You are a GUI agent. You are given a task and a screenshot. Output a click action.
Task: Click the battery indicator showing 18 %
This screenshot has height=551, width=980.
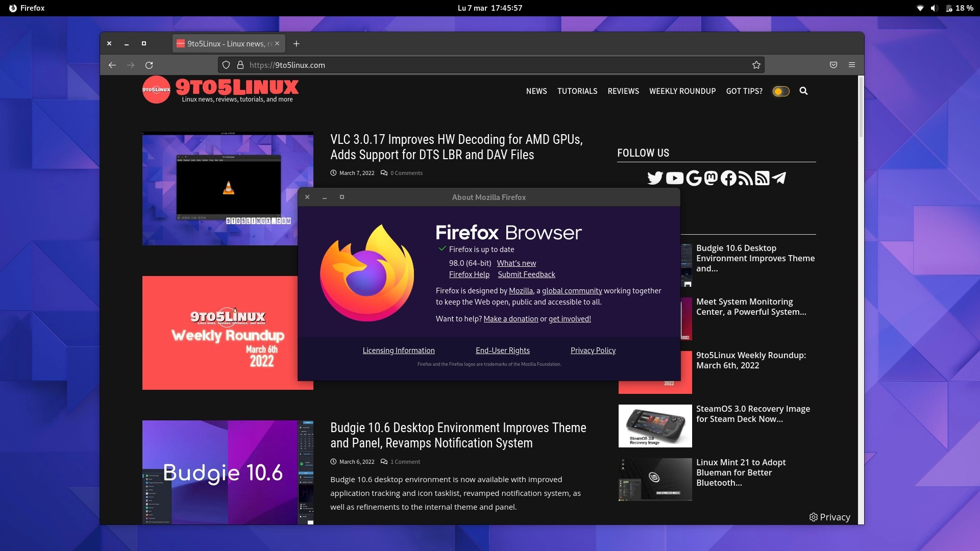960,8
